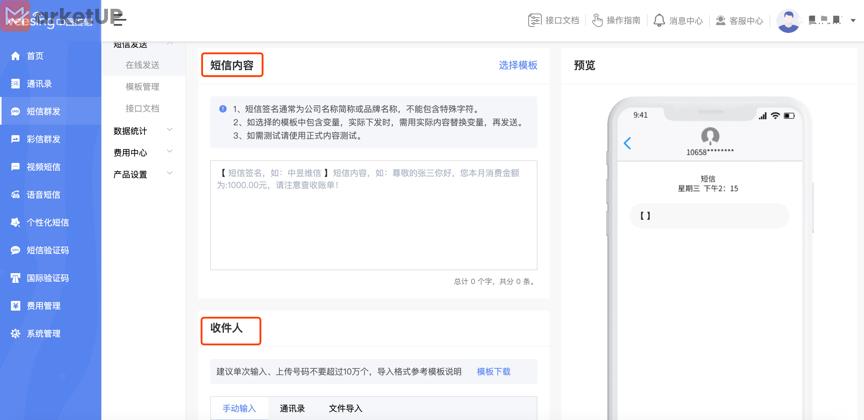Screen dimensions: 864x420
Task: Click the 客服中心 header link text
Action: (746, 21)
